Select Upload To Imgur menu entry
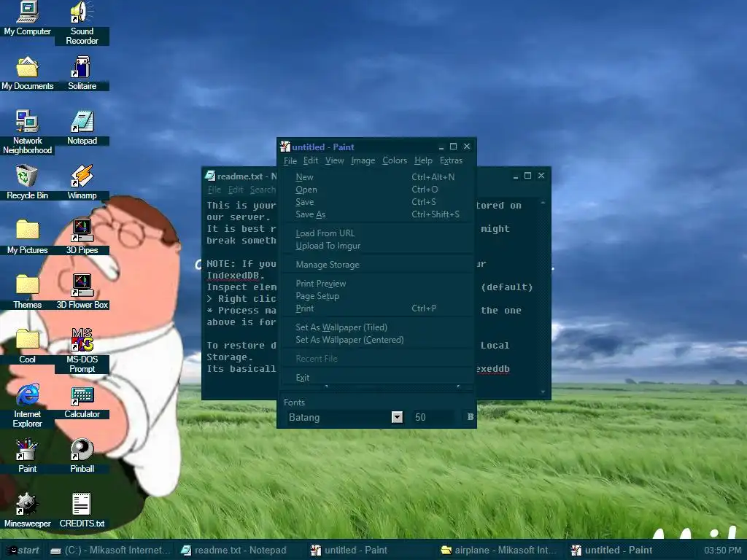Viewport: 747px width, 560px height. coord(377,246)
